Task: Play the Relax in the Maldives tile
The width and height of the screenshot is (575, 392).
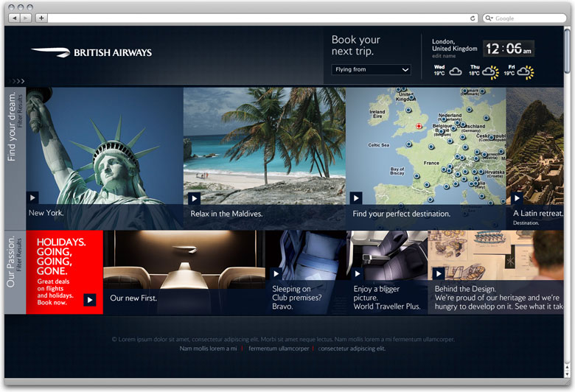Action: point(195,198)
